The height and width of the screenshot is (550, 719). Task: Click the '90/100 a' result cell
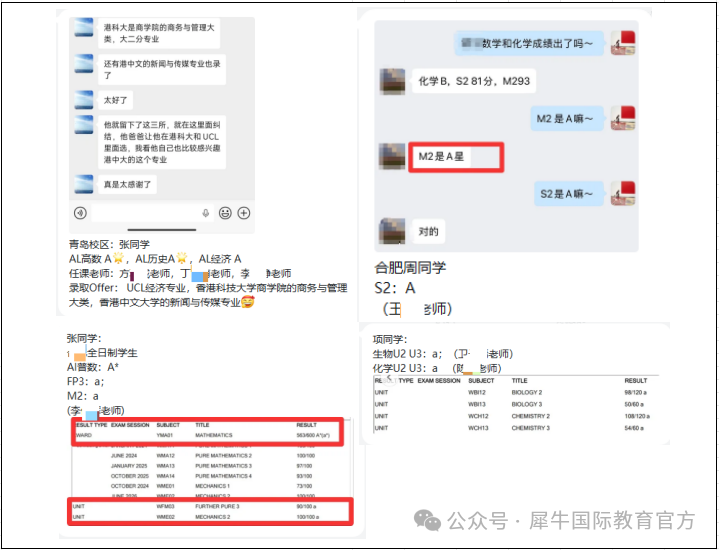(306, 506)
